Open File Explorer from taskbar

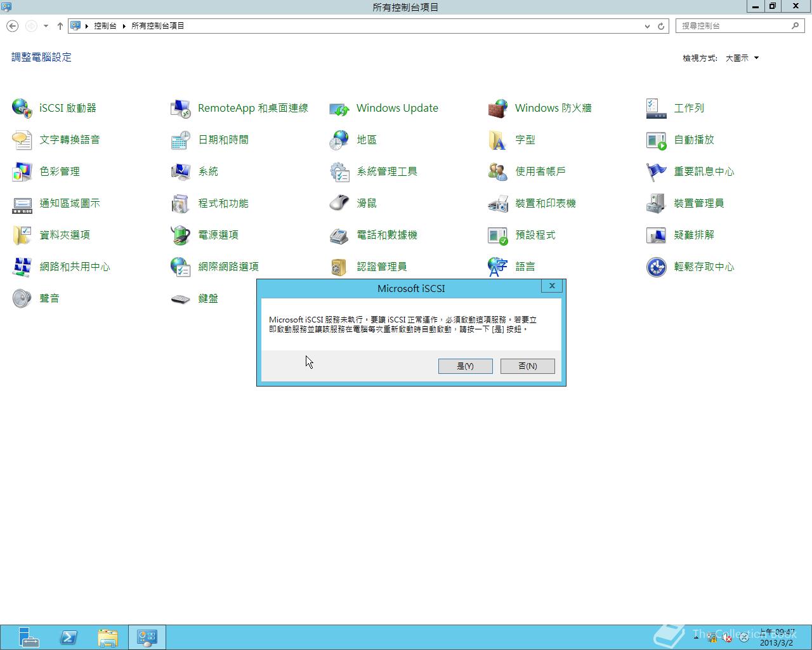(108, 637)
